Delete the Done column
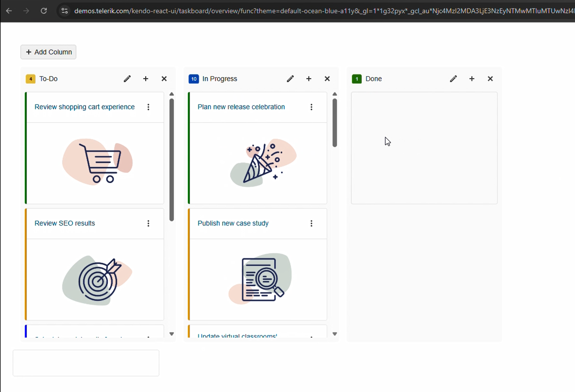 490,79
